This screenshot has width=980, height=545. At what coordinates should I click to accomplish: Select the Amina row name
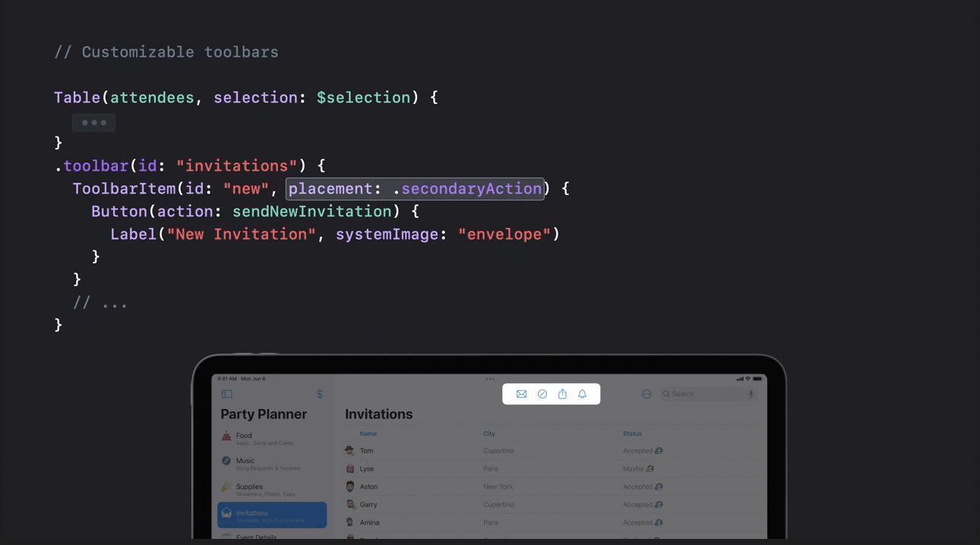(x=369, y=522)
